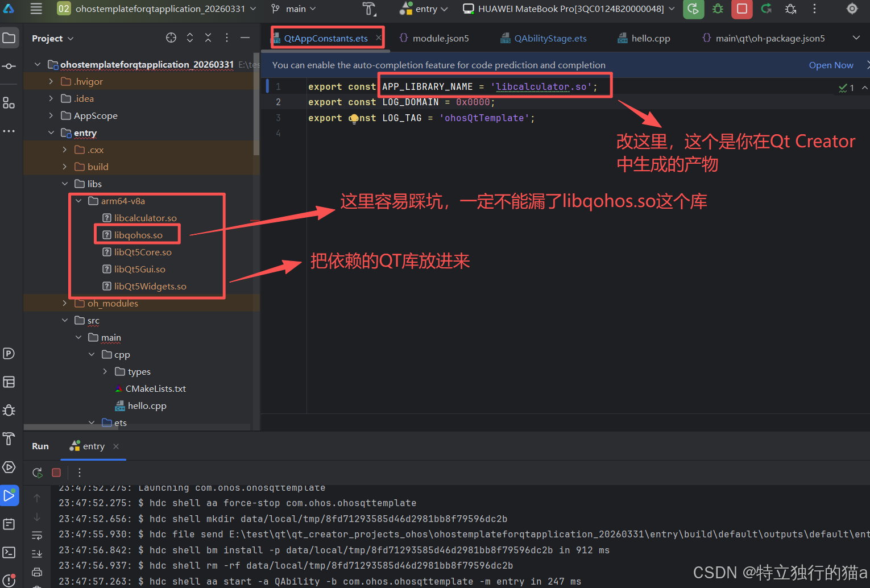This screenshot has height=588, width=870.
Task: Open the HUAWEI MateBook Pro device dropdown
Action: click(x=569, y=9)
